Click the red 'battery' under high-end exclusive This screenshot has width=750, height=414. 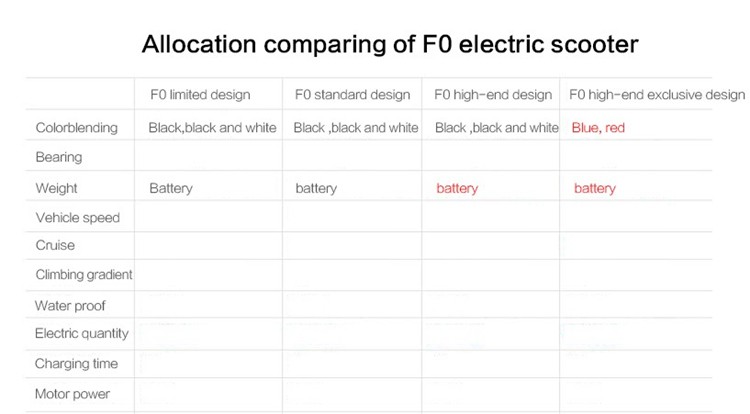(x=595, y=188)
